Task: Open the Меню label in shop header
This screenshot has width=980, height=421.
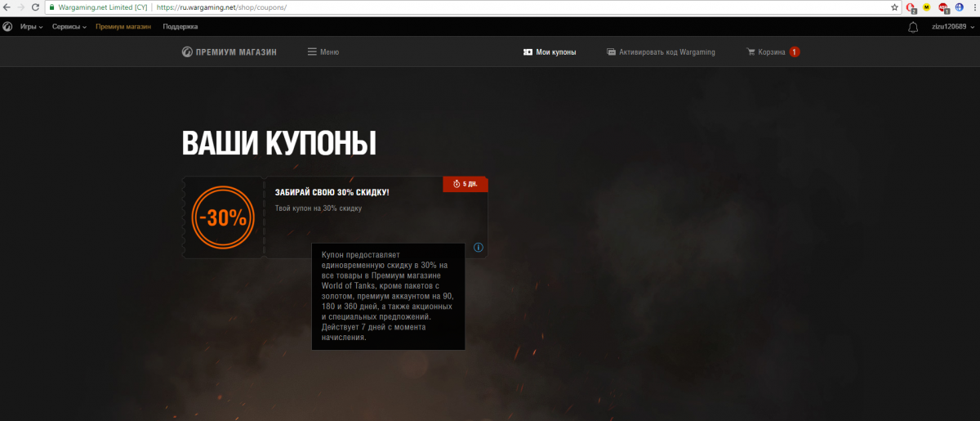Action: [330, 52]
